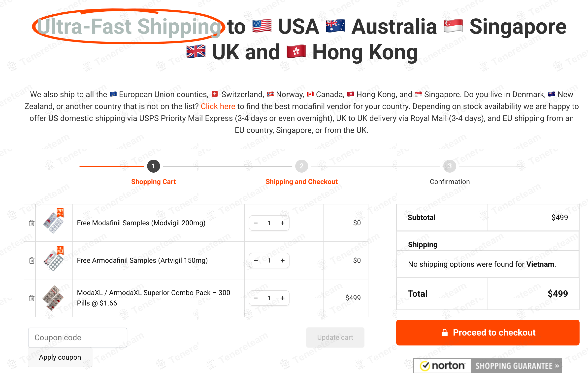Image resolution: width=588 pixels, height=379 pixels.
Task: Click the lock icon on checkout button
Action: [x=444, y=332]
